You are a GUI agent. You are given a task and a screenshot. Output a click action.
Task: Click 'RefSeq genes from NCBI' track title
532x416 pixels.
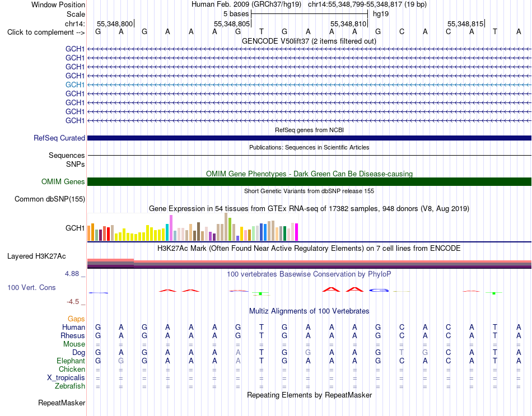click(309, 130)
